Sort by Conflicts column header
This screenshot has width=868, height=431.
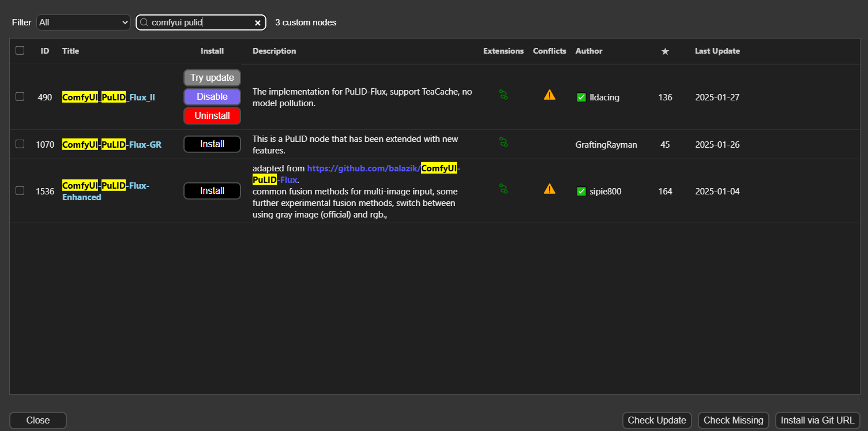550,51
